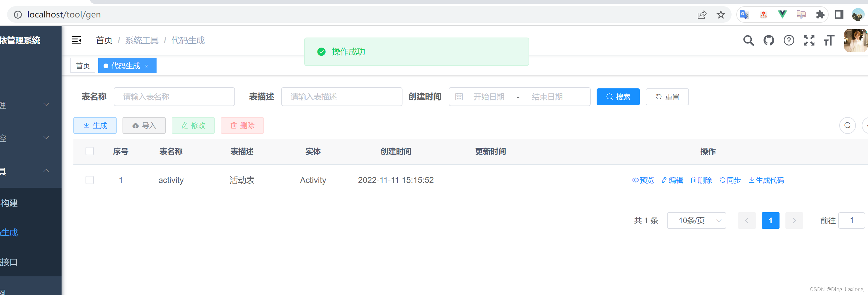Viewport: 868px width, 295px height.
Task: Open Google Translate extension icon
Action: 744,14
